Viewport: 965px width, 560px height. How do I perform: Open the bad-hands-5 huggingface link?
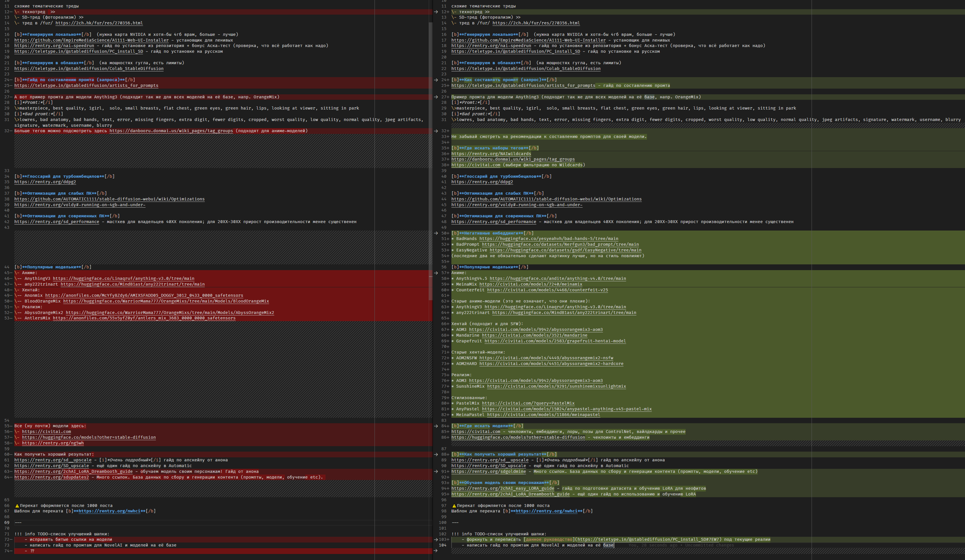[x=548, y=239]
